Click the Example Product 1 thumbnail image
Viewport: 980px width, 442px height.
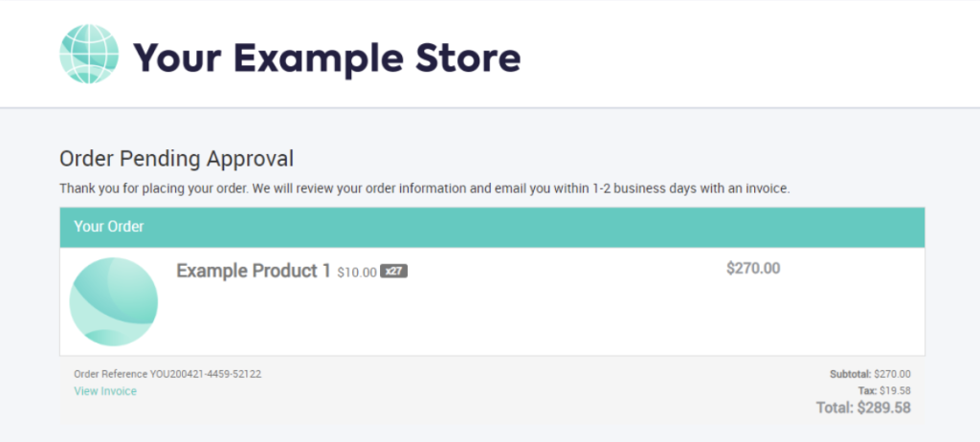[x=114, y=301]
